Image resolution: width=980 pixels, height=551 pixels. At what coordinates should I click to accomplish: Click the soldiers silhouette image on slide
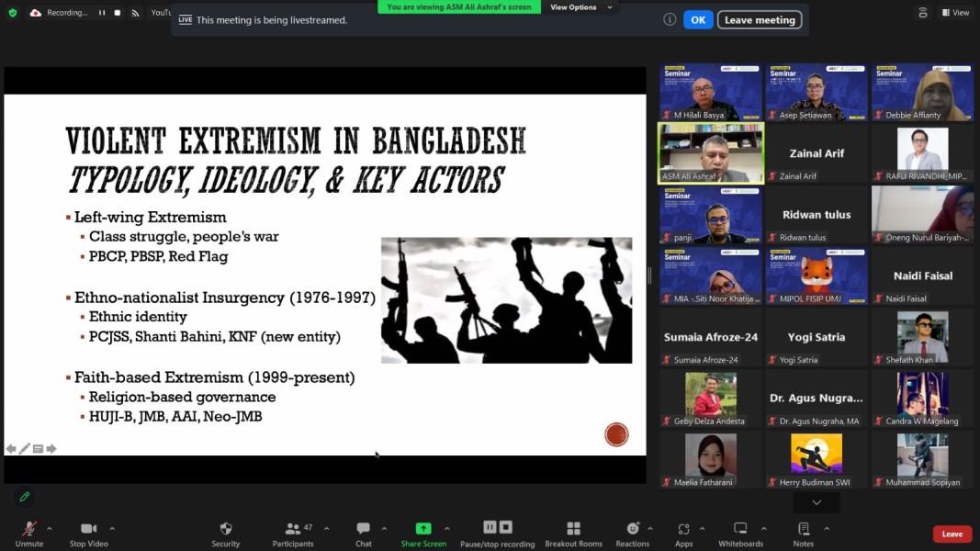coord(506,300)
